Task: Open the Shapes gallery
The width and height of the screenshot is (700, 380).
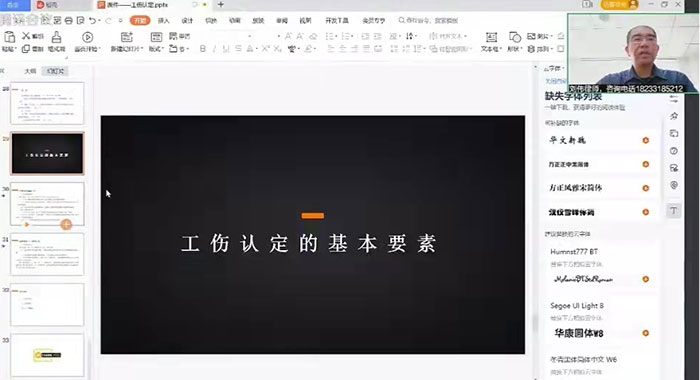Action: tap(514, 37)
